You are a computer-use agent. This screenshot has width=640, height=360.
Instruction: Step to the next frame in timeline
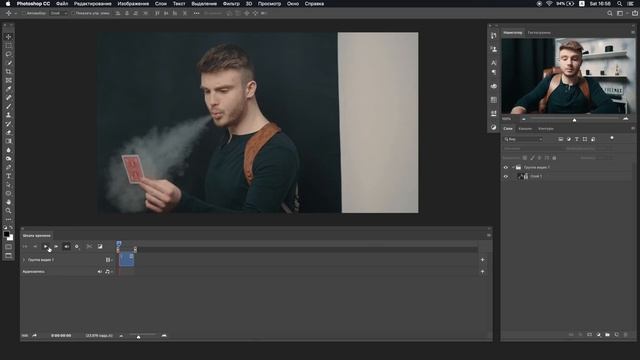pos(56,247)
